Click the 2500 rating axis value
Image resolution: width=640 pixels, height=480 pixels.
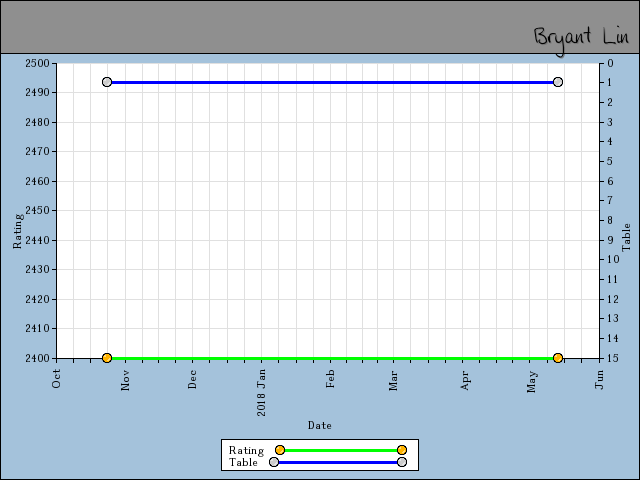click(37, 63)
